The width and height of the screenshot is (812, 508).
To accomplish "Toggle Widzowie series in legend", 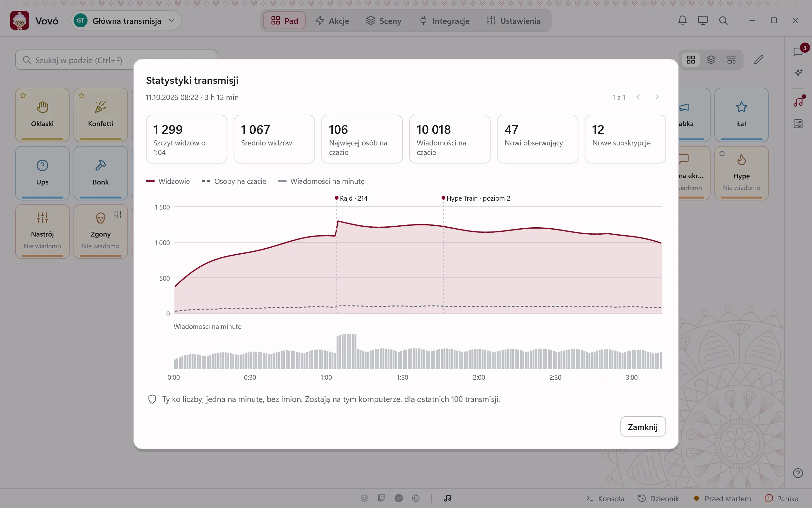I will click(x=168, y=181).
